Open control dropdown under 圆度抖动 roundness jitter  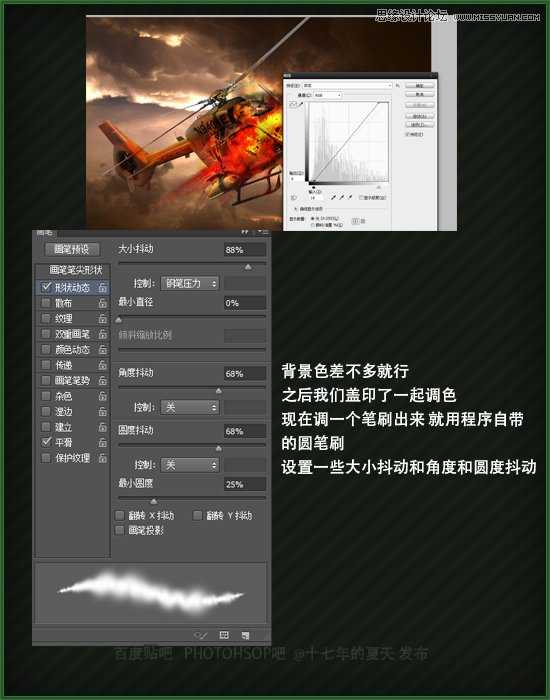coord(189,465)
